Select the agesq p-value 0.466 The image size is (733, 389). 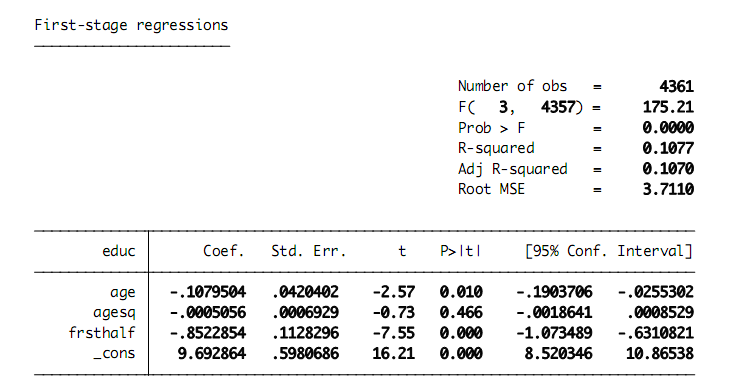pyautogui.click(x=461, y=312)
